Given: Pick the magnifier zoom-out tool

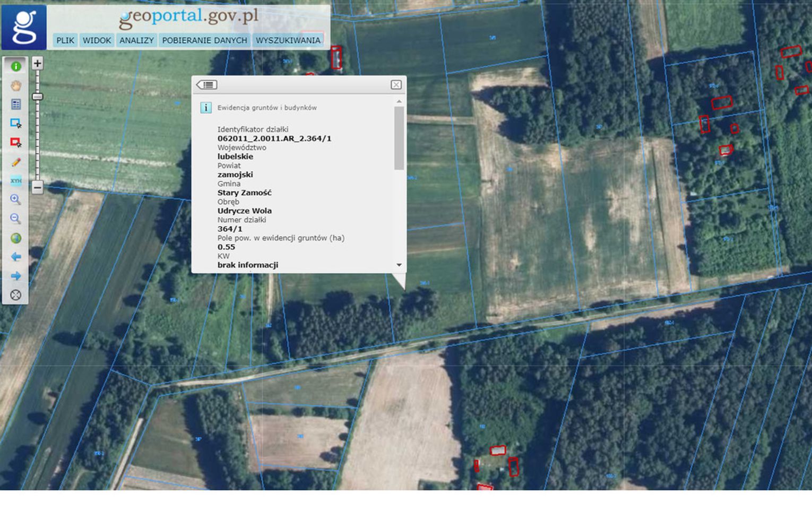Looking at the screenshot, I should click(x=16, y=219).
